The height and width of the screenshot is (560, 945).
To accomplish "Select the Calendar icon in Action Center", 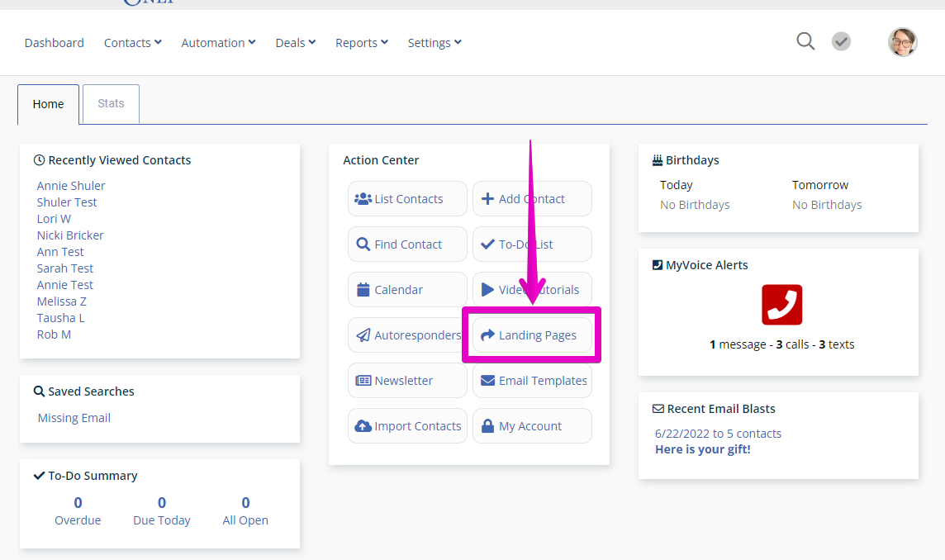I will (x=361, y=289).
